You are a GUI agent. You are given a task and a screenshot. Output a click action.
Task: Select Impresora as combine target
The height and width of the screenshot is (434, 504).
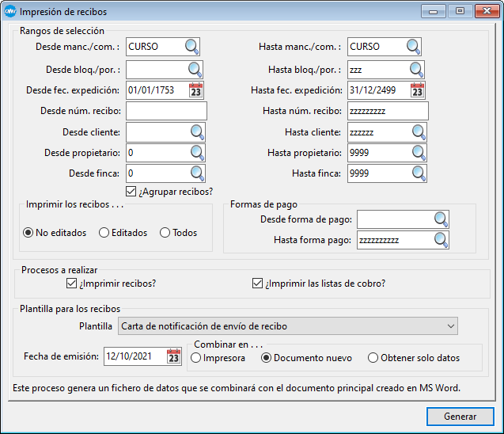click(x=195, y=358)
